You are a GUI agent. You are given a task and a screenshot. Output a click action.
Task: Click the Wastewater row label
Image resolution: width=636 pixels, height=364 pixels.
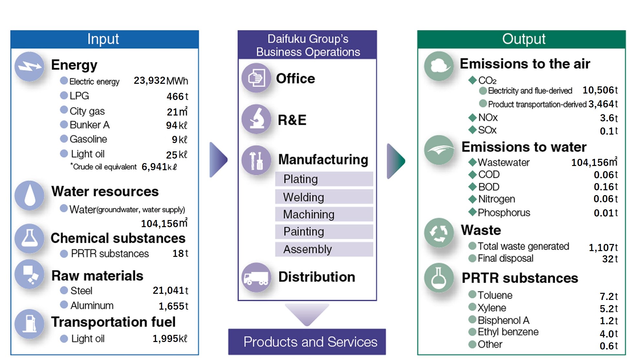pyautogui.click(x=504, y=162)
